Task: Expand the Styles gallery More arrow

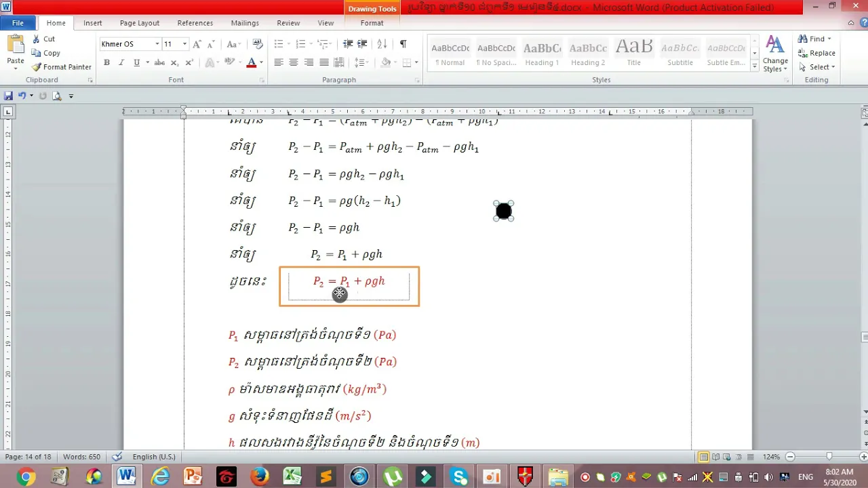Action: coord(755,66)
